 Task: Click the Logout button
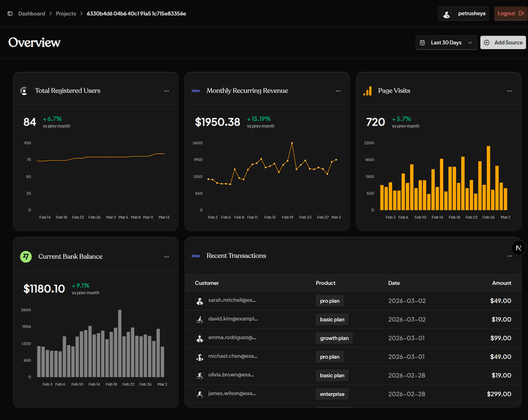510,13
